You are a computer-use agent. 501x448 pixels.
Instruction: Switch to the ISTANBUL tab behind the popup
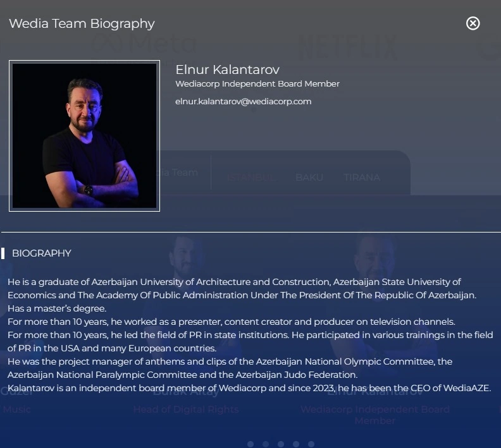click(252, 178)
